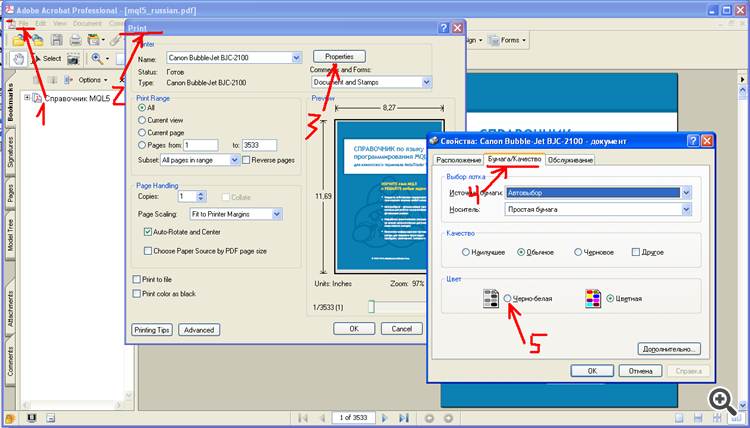Open Page Scaling dropdown
Viewport: 750px width, 428px height.
pos(276,214)
